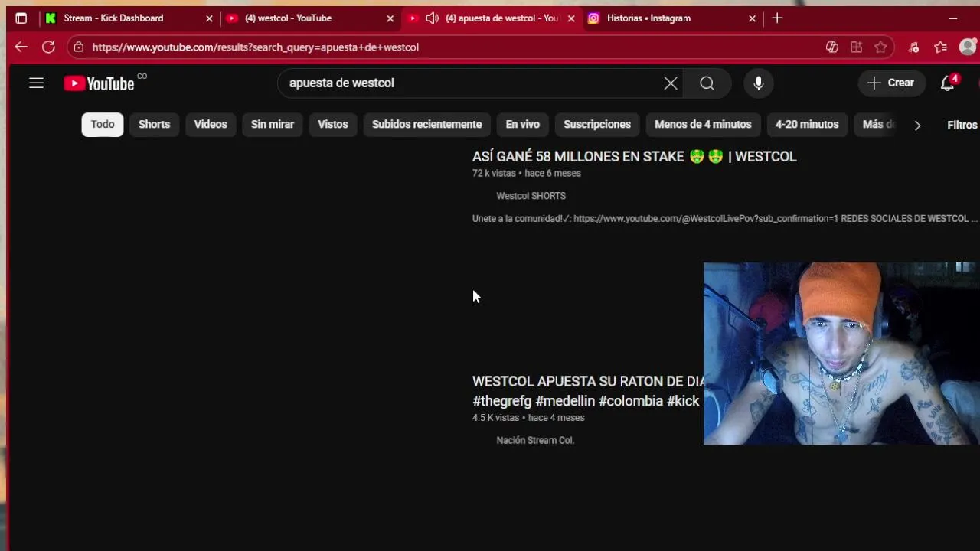This screenshot has width=980, height=551.
Task: Click the 'Unete a la comunidad' description text
Action: click(724, 219)
